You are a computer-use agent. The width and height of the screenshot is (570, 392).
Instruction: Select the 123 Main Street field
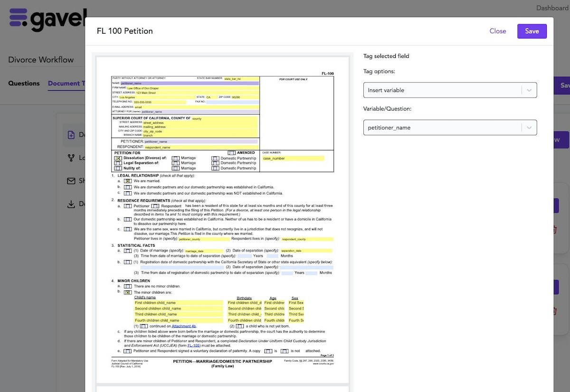point(197,93)
